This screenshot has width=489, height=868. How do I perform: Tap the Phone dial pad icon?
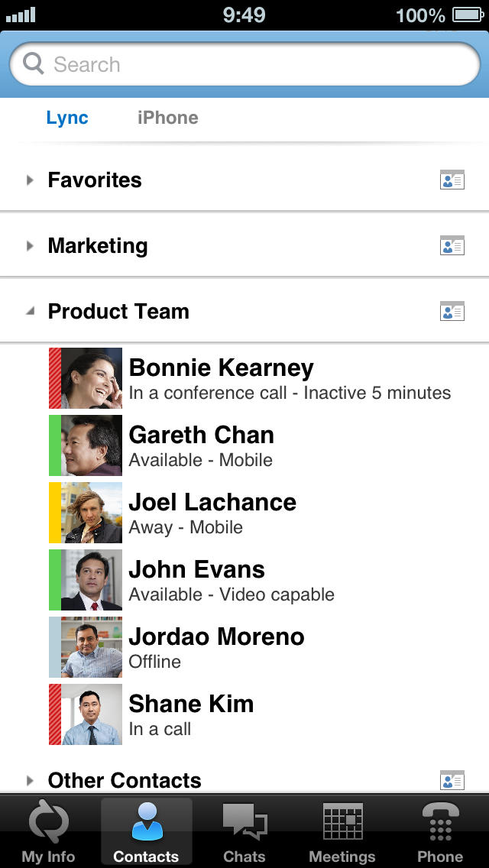click(440, 824)
